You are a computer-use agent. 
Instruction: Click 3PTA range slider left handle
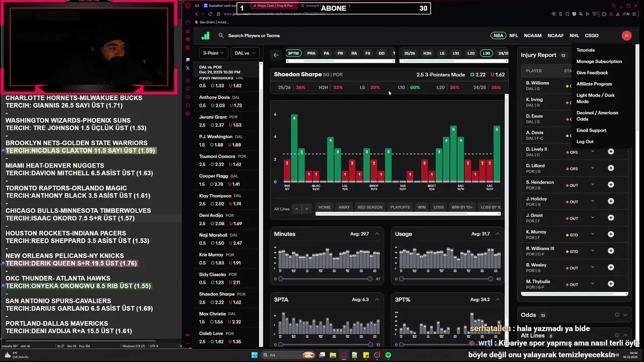click(281, 344)
